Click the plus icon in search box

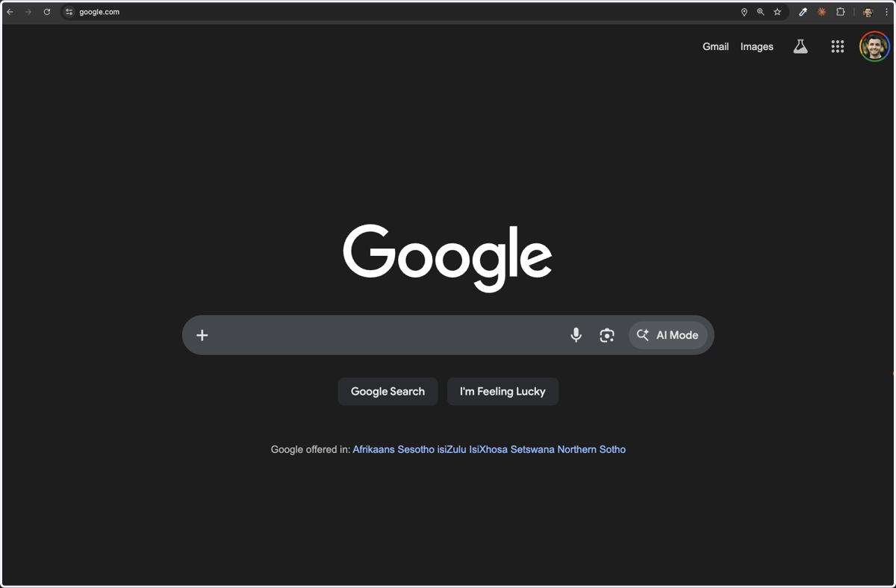click(x=202, y=335)
